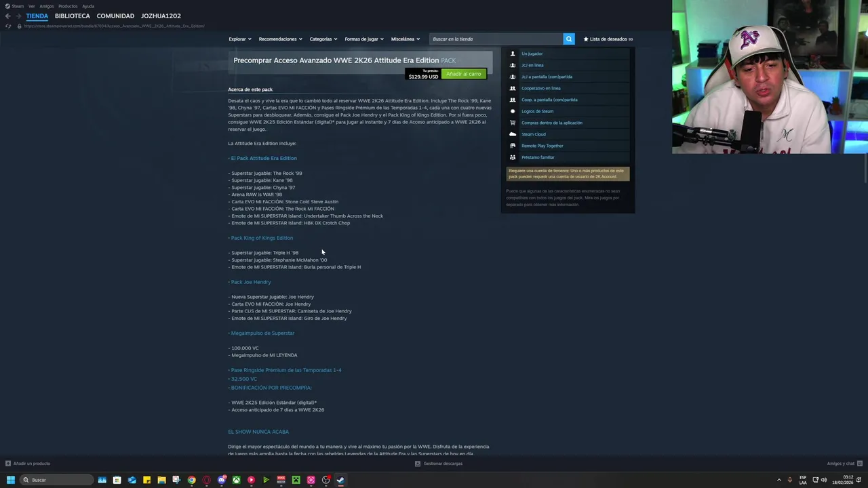Image resolution: width=868 pixels, height=488 pixels.
Task: Open Outlook from the taskbar
Action: [x=132, y=480]
